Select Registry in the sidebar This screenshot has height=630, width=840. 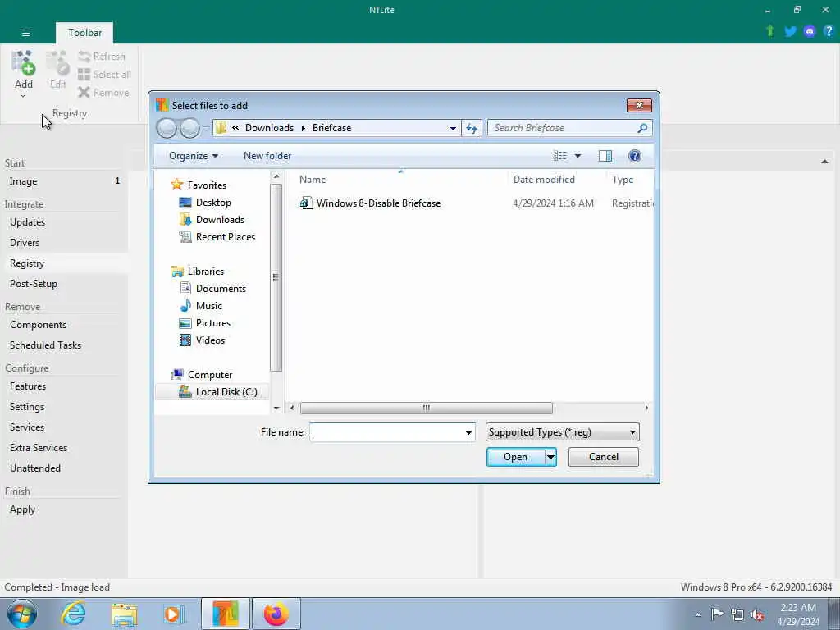[64, 263]
